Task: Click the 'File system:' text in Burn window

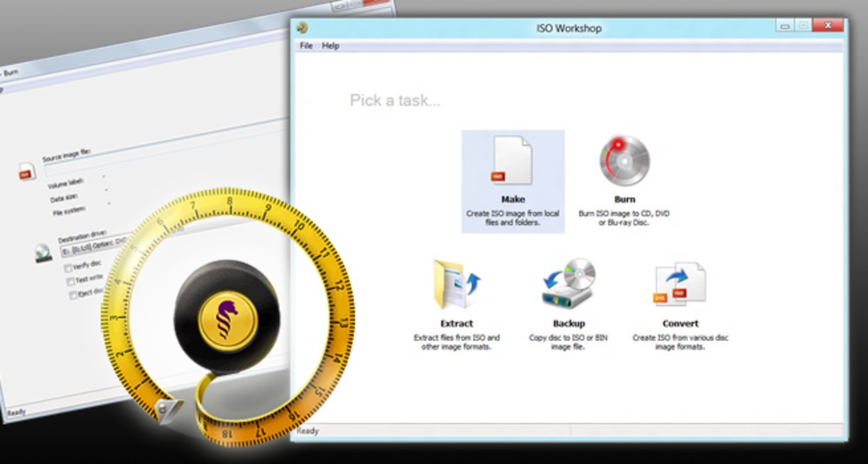Action: coord(70,211)
